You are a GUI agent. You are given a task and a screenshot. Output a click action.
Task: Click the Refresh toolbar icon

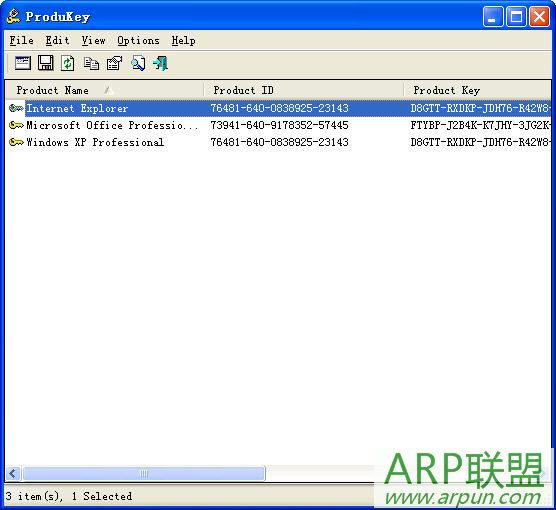coord(68,63)
